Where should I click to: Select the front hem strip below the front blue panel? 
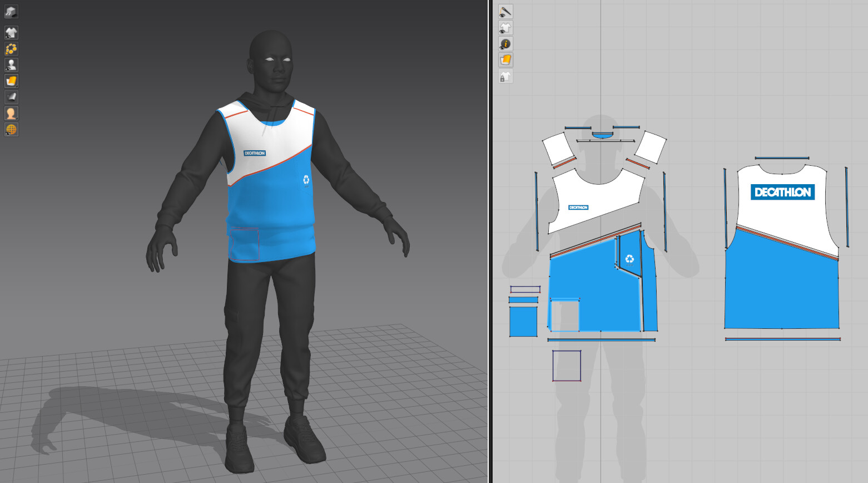point(601,339)
